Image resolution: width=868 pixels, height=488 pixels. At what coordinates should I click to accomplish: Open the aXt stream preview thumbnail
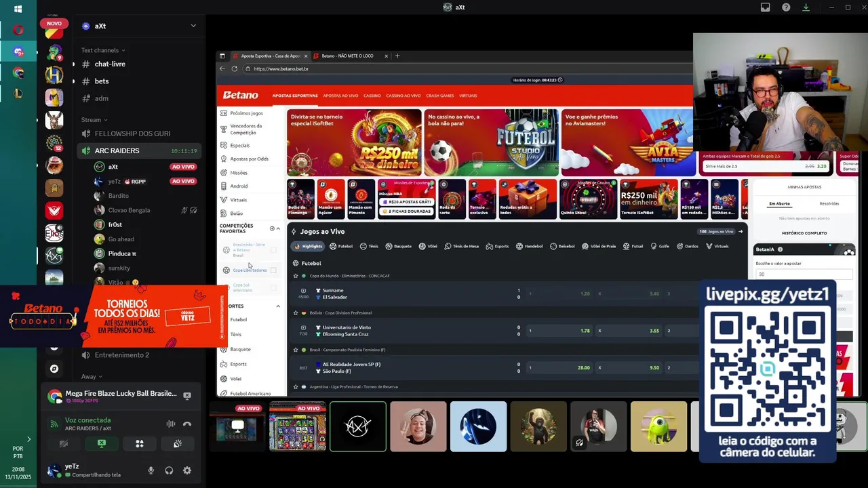pyautogui.click(x=237, y=426)
